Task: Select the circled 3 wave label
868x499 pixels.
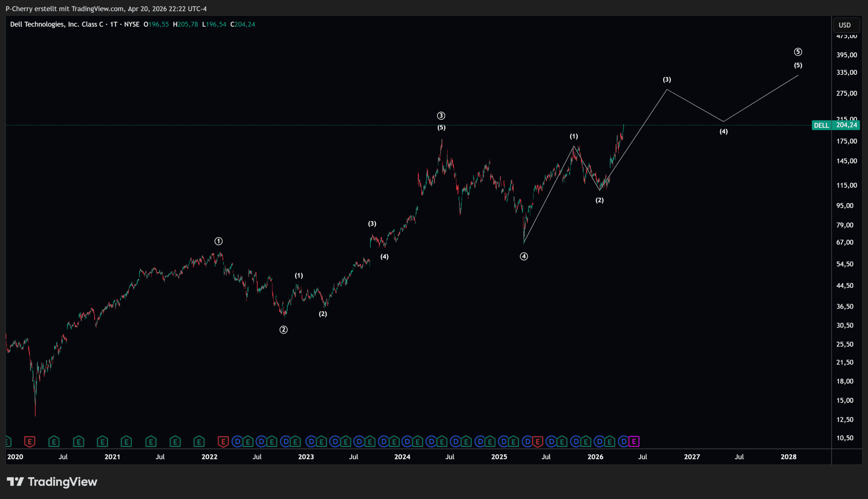Action: (x=441, y=116)
